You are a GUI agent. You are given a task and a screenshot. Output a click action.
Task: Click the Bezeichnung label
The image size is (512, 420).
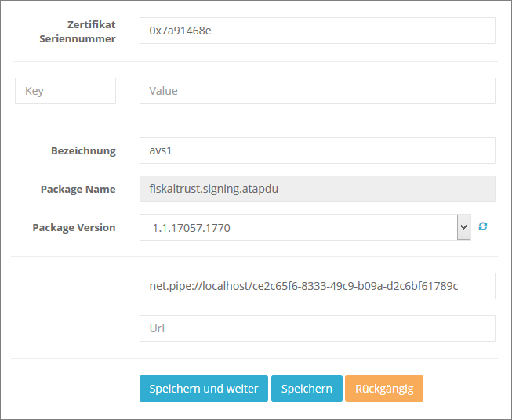tap(83, 150)
